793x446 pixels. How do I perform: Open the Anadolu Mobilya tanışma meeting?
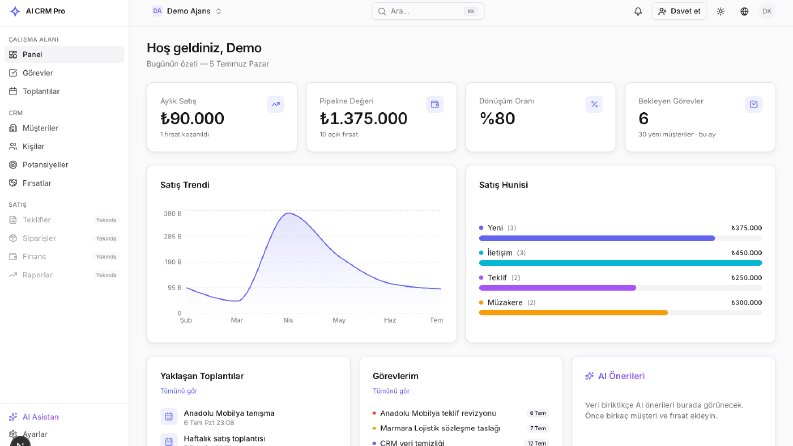(x=248, y=417)
